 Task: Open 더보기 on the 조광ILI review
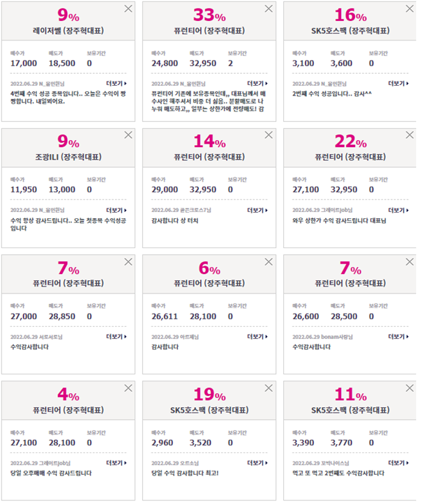[117, 211]
